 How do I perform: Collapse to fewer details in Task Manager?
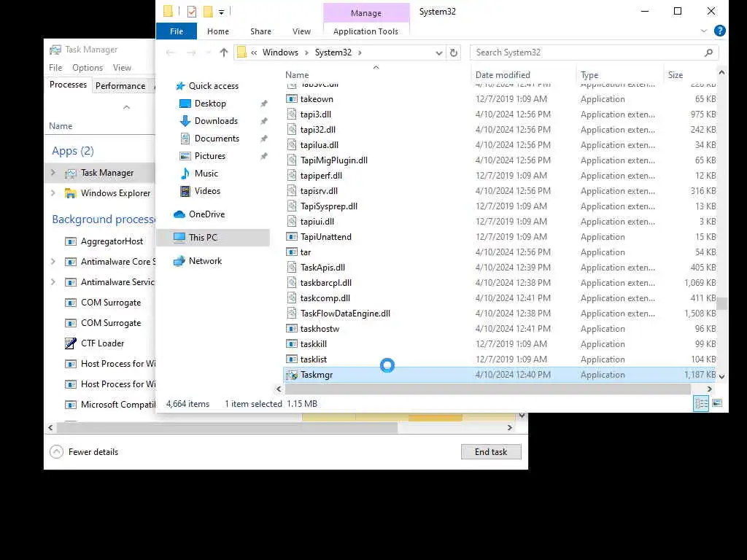84,452
